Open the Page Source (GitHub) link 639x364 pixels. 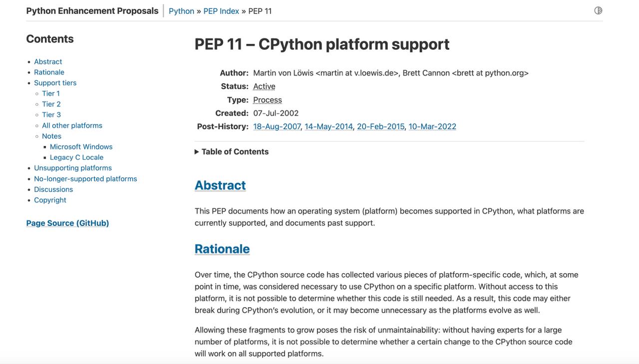coord(67,222)
